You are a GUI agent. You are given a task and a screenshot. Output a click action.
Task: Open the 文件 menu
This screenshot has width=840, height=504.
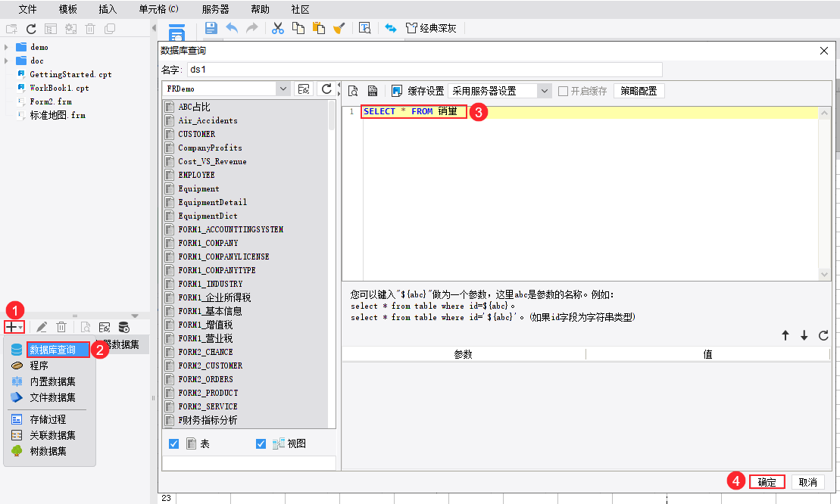(x=28, y=9)
